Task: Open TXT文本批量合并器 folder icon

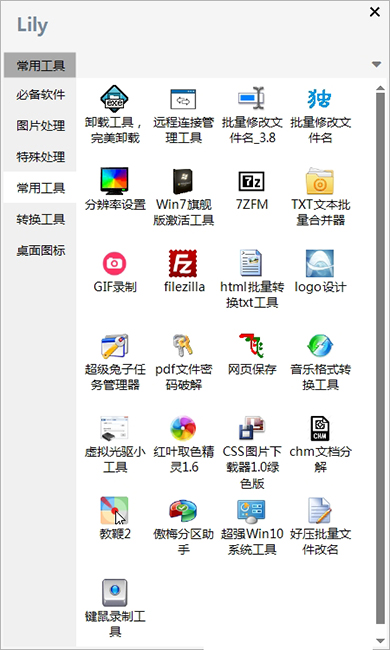Action: [x=320, y=181]
